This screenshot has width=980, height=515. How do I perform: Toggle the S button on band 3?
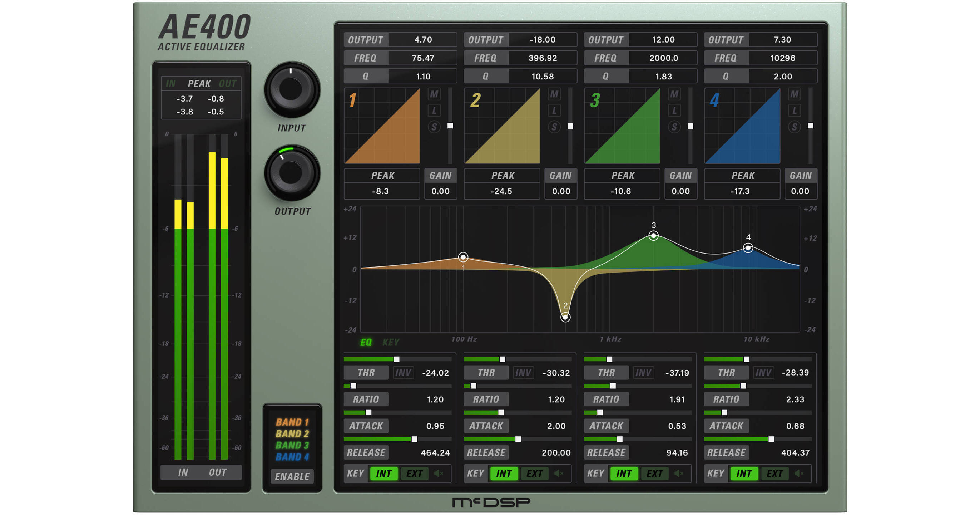[674, 127]
